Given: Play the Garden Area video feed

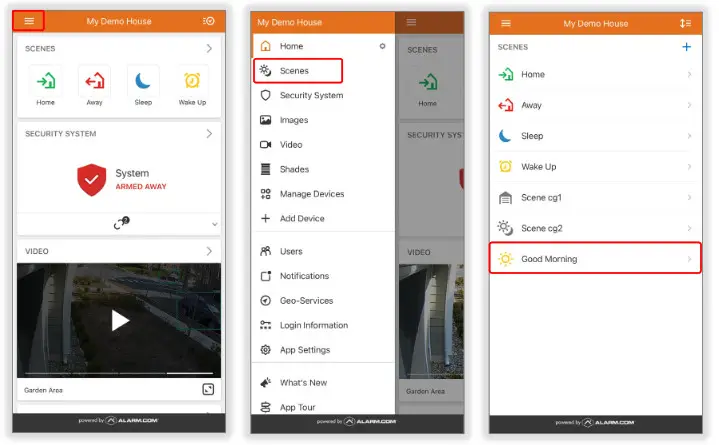Looking at the screenshot, I should pyautogui.click(x=120, y=321).
